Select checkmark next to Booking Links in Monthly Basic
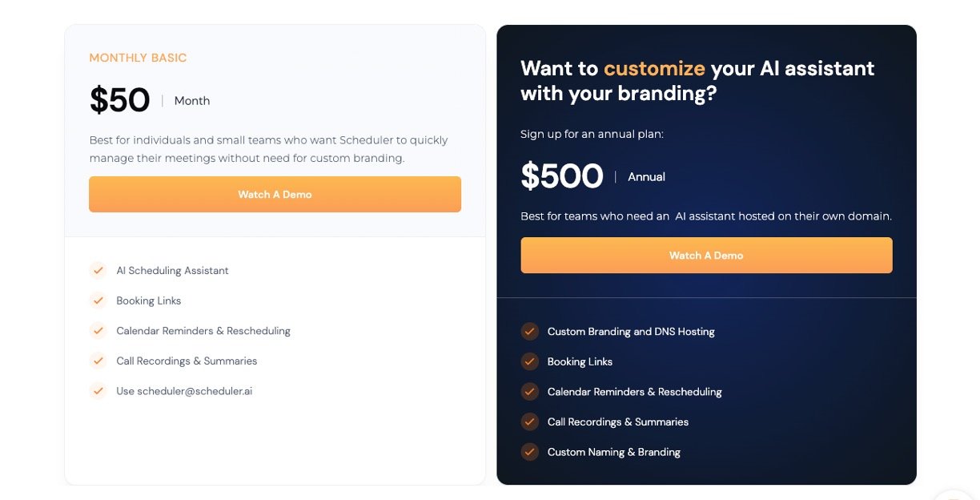This screenshot has width=980, height=500. [98, 300]
